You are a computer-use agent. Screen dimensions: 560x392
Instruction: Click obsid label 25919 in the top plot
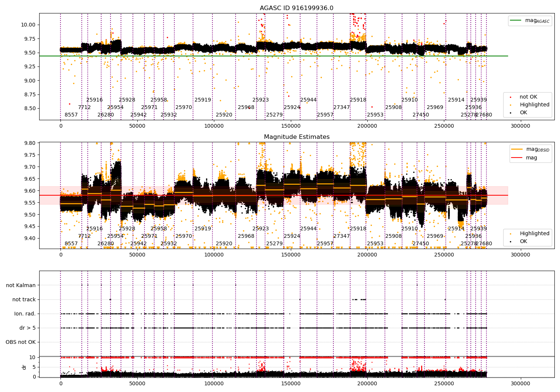click(x=203, y=100)
